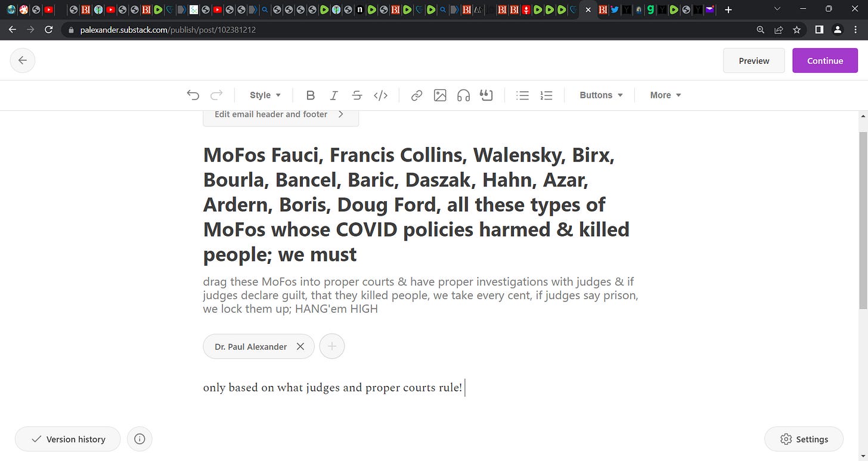
Task: Open post Settings
Action: [804, 439]
